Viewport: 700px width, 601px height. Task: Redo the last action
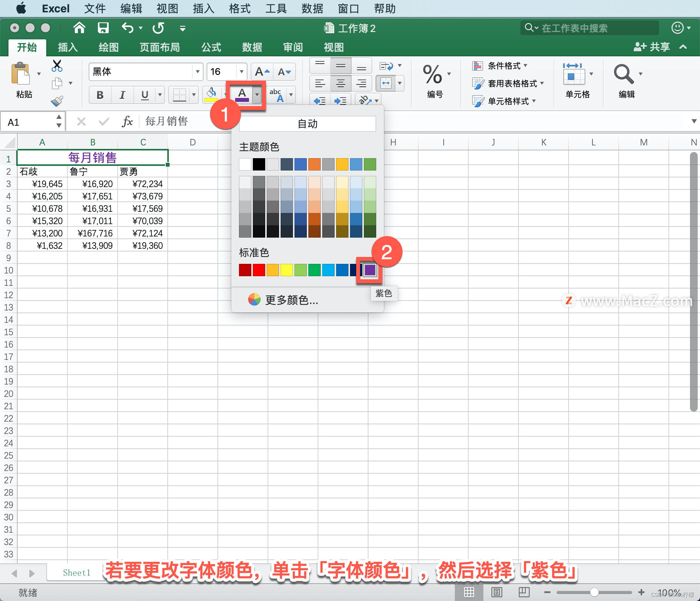click(158, 28)
